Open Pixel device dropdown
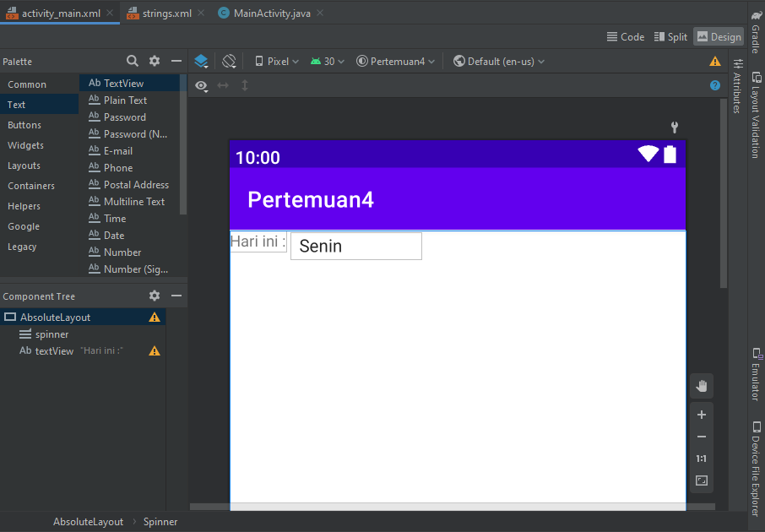 pyautogui.click(x=277, y=62)
